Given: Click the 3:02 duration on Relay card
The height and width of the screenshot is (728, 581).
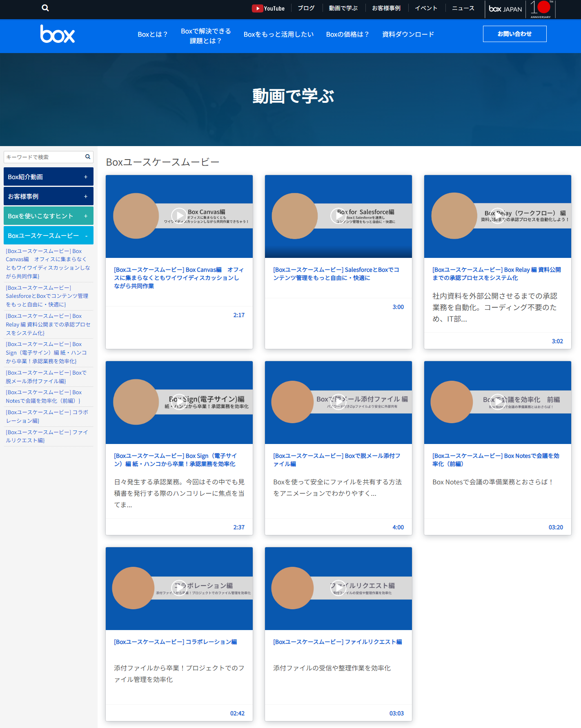Looking at the screenshot, I should 557,341.
